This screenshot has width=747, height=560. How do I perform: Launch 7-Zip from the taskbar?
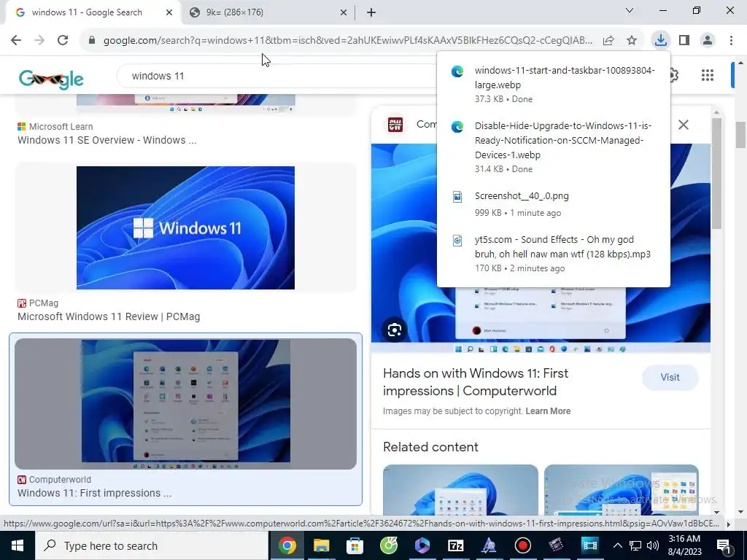pos(455,545)
